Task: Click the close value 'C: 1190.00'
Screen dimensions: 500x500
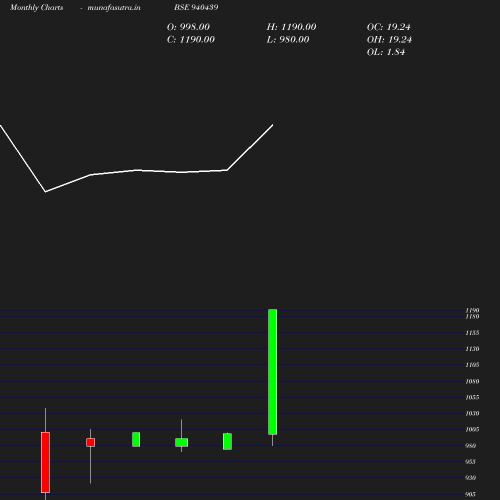Action: pyautogui.click(x=191, y=40)
